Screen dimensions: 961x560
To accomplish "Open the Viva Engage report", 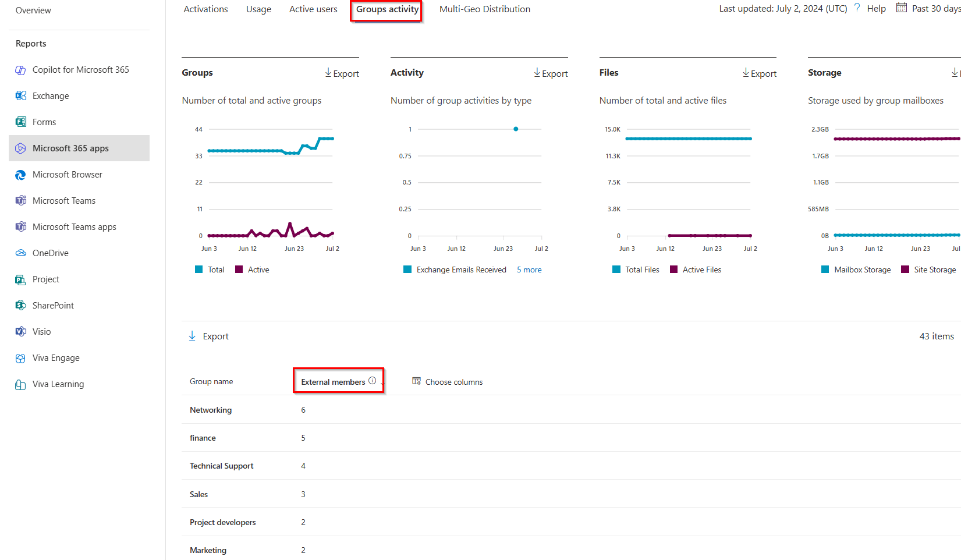I will [x=55, y=357].
